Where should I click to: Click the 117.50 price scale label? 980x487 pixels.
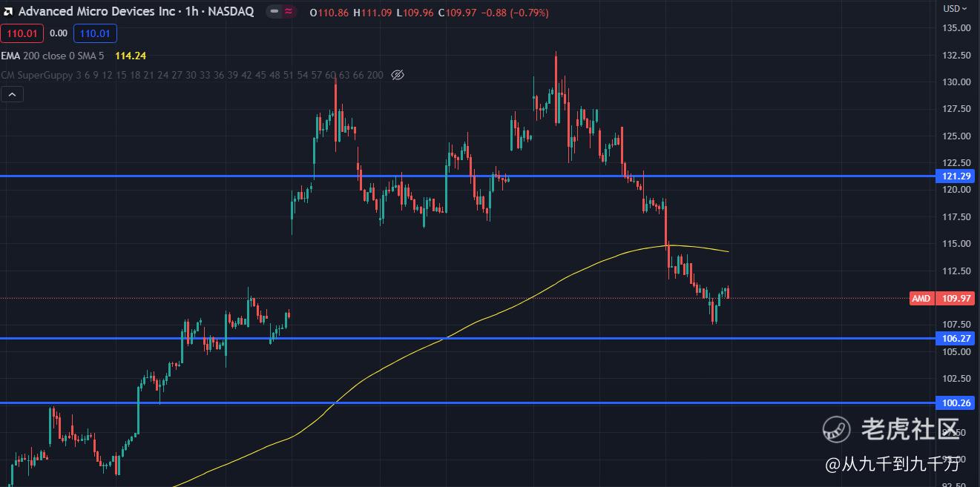tap(956, 217)
